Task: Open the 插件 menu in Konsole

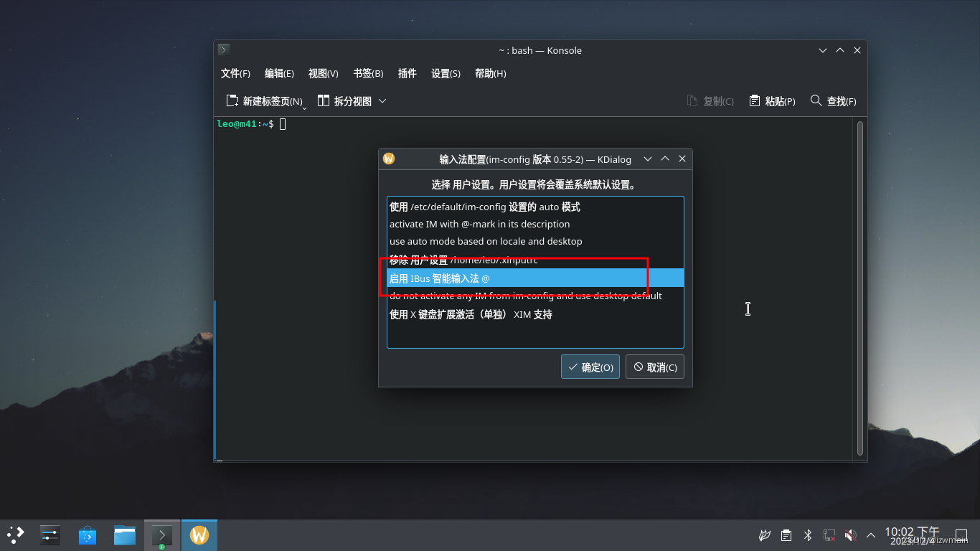Action: (407, 73)
